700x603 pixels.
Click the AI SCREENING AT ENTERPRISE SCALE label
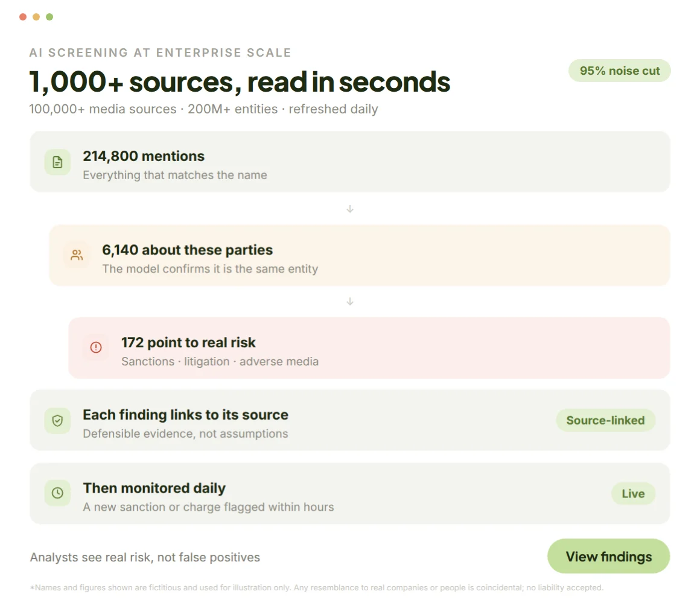161,52
